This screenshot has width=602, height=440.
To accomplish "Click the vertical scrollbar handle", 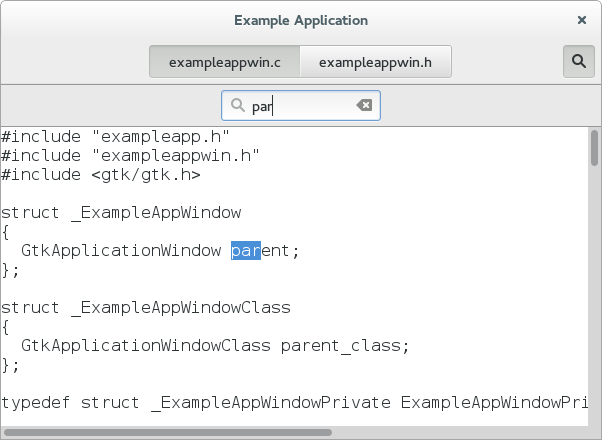I will 594,148.
